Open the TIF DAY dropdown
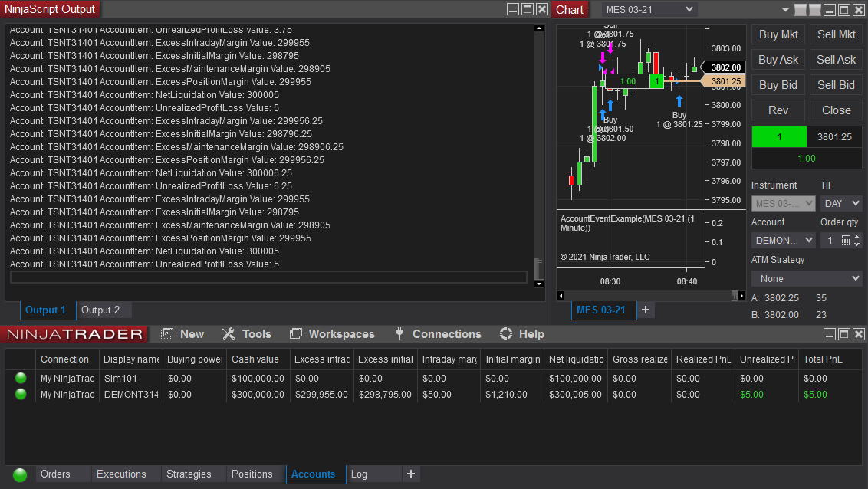This screenshot has height=489, width=868. 841,204
